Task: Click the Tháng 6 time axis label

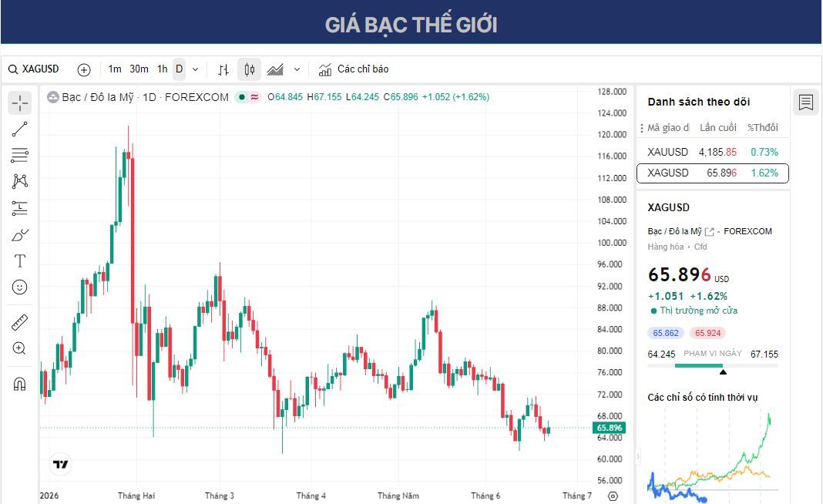Action: pyautogui.click(x=485, y=496)
